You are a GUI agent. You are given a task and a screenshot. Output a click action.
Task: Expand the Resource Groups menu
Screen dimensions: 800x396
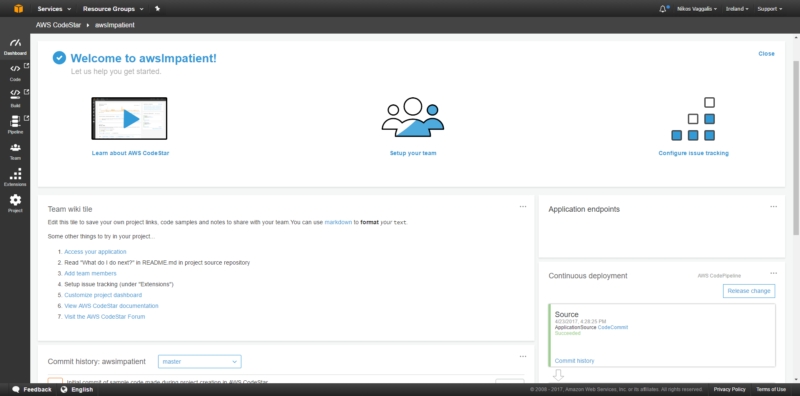[113, 9]
